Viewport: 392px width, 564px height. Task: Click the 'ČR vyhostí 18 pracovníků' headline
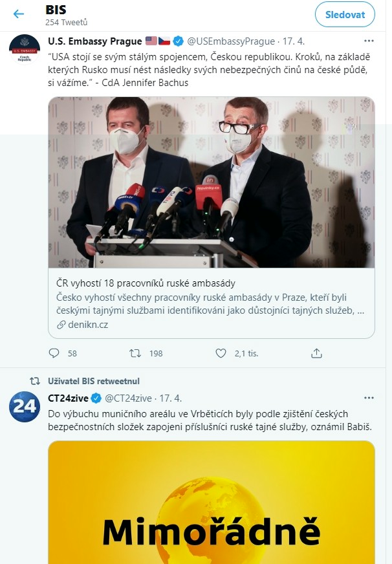[x=146, y=283]
